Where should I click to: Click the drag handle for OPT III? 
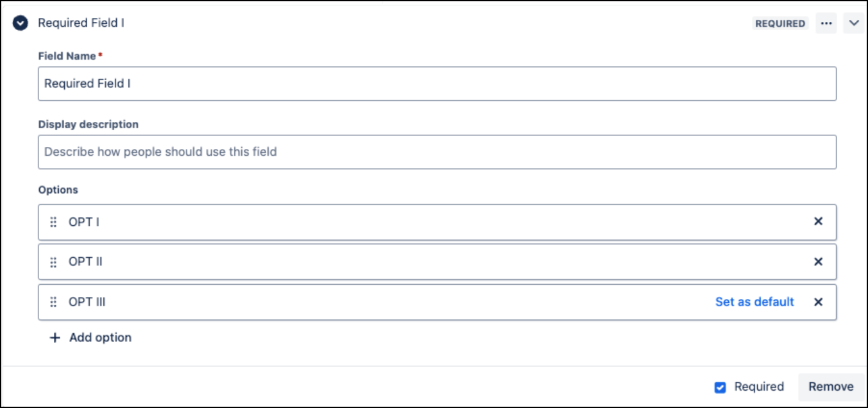(54, 302)
